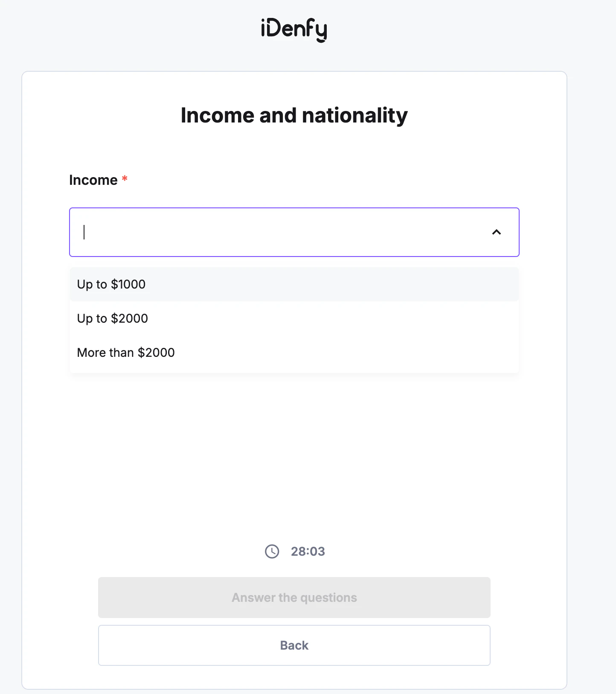Screen dimensions: 616x694
Task: Click the white form card background
Action: (x=294, y=448)
